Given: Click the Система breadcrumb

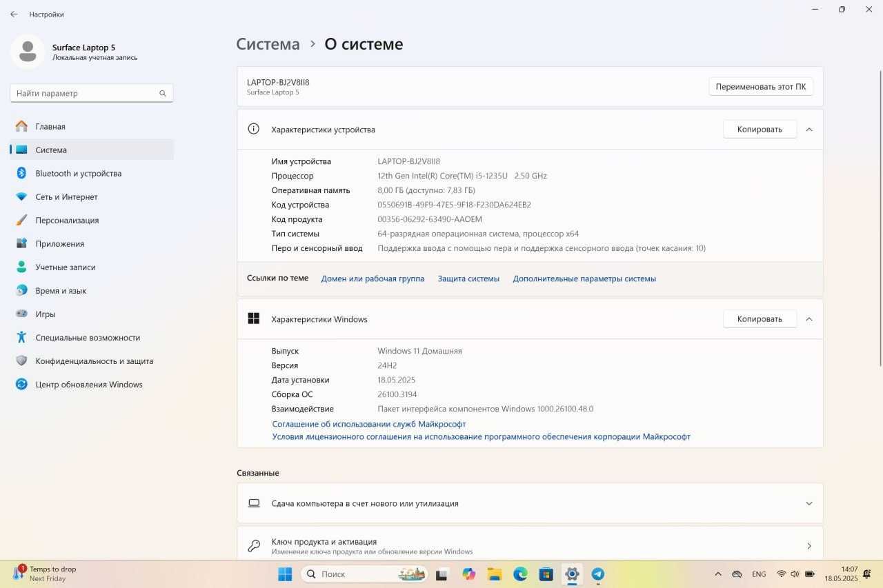Looking at the screenshot, I should click(268, 44).
